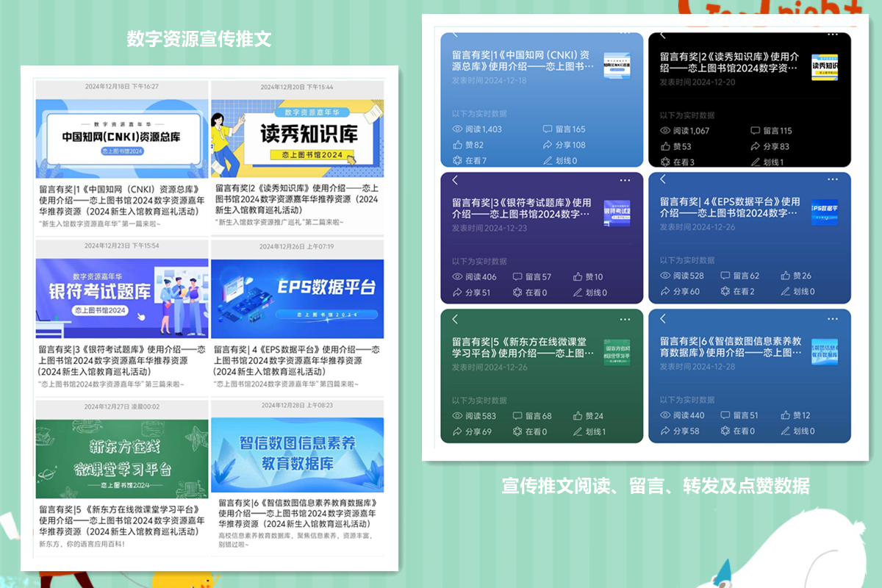Click the comment bubble icon beside 留言 51
The image size is (882, 588).
725,415
